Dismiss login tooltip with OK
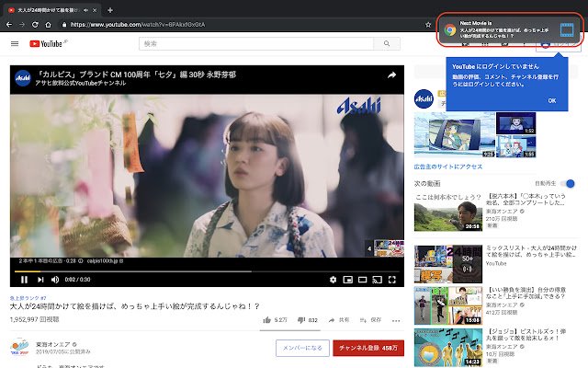Image resolution: width=588 pixels, height=368 pixels. coord(551,100)
